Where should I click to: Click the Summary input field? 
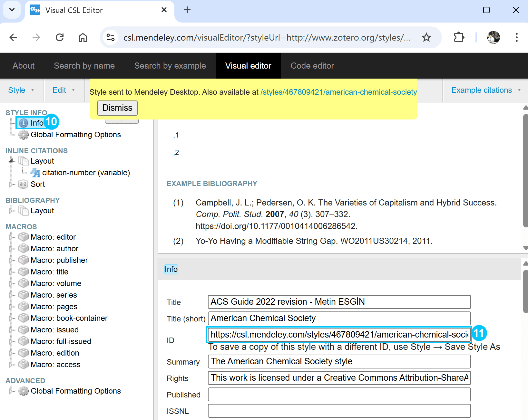coord(339,361)
